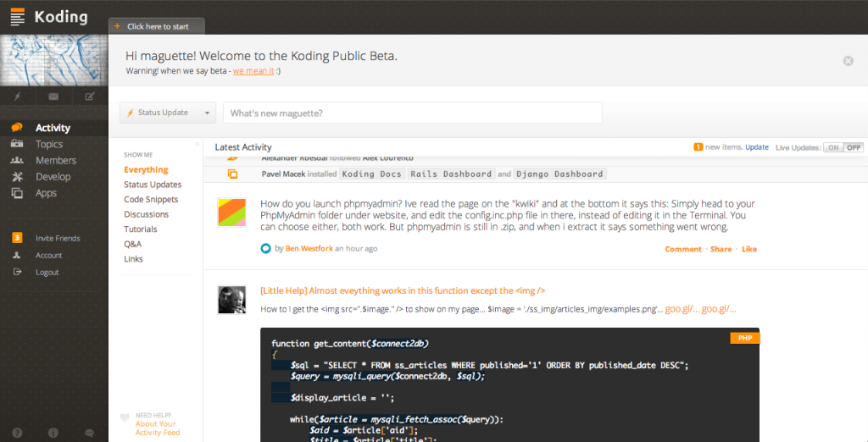This screenshot has width=868, height=442.
Task: Click the pencil compose icon in sidebar
Action: point(90,97)
